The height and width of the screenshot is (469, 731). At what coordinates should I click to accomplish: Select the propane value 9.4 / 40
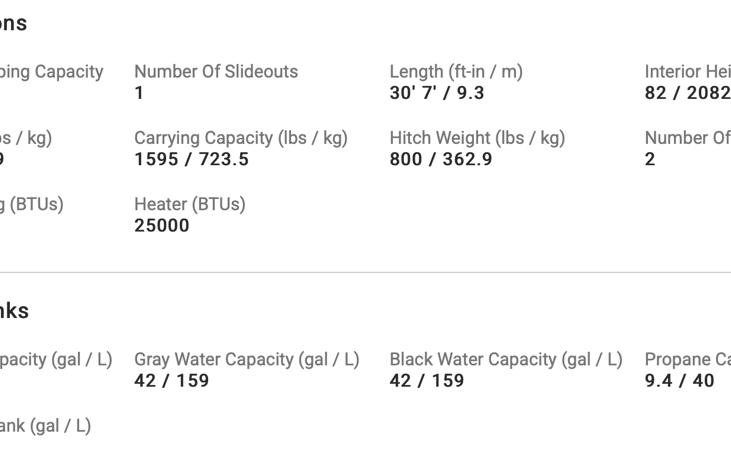pyautogui.click(x=680, y=381)
